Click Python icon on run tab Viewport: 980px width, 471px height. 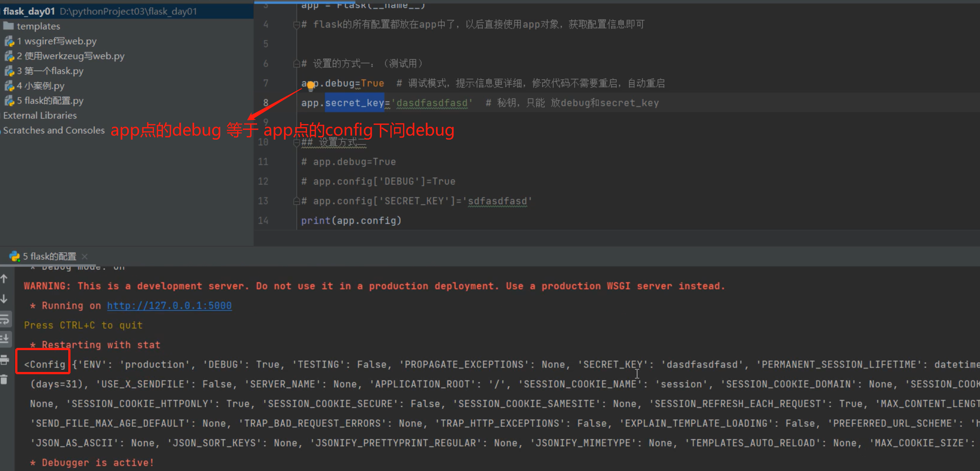15,256
